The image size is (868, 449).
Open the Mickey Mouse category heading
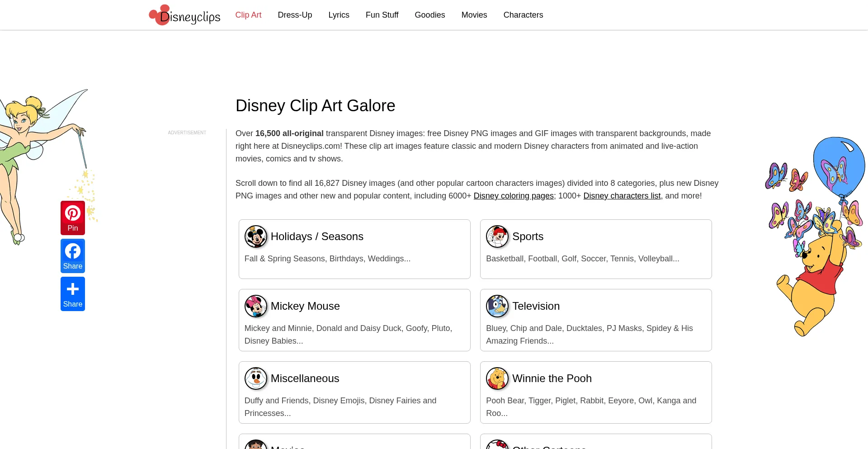coord(305,306)
